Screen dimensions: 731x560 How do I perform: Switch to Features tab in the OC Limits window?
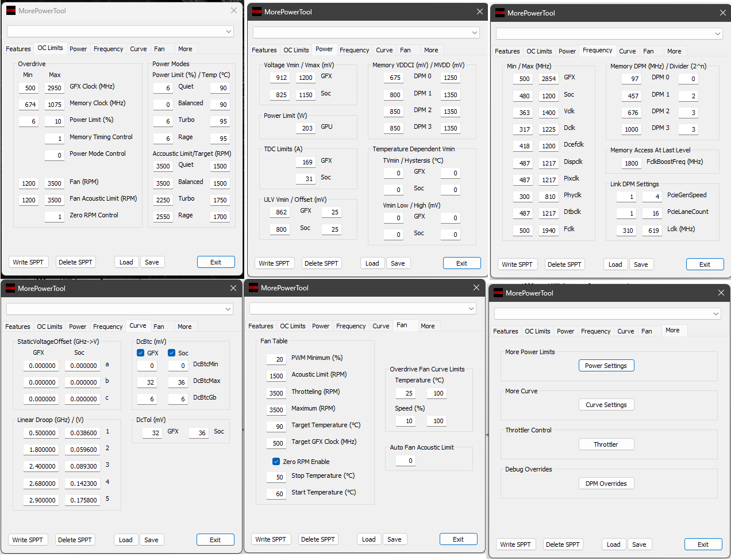[x=18, y=49]
